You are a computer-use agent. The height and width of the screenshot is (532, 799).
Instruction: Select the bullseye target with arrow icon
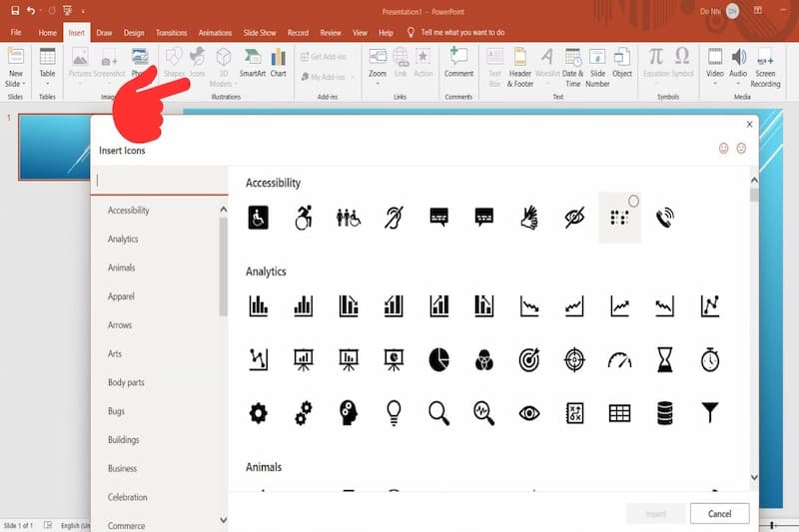[x=529, y=360]
